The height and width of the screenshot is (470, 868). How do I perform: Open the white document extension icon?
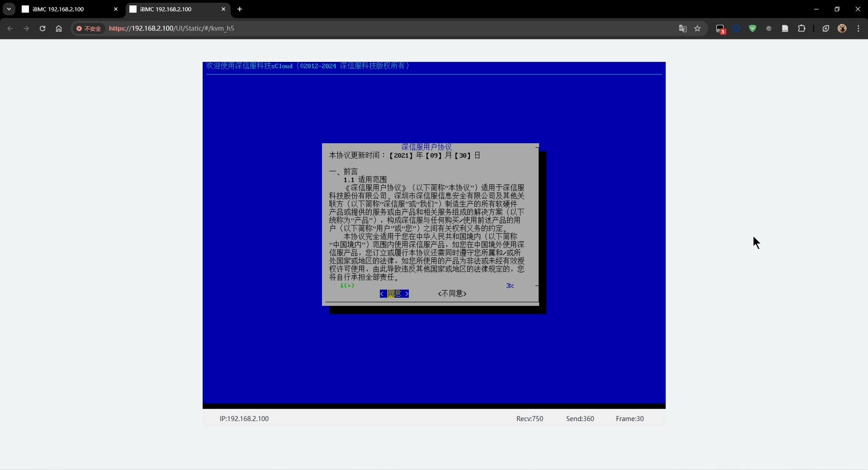point(785,28)
